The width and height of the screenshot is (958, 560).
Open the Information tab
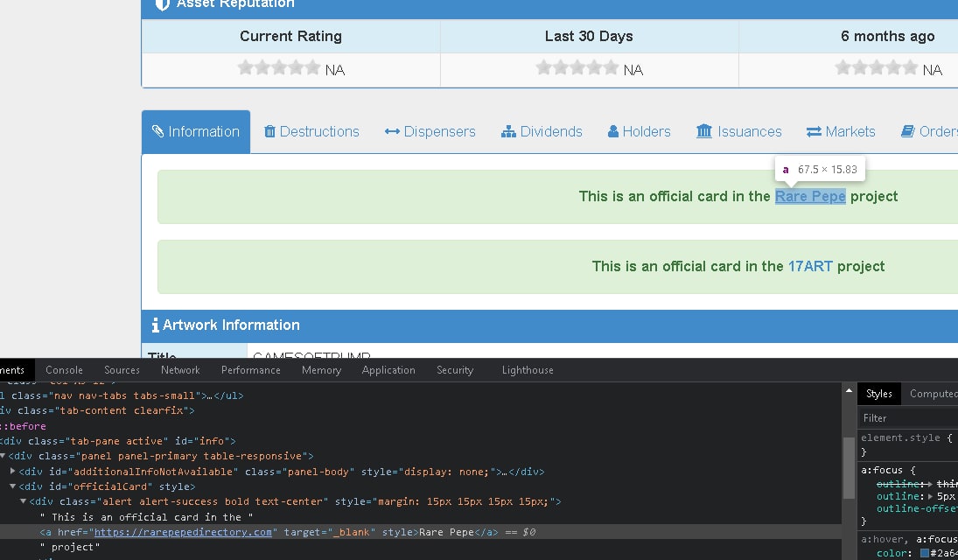(x=196, y=131)
